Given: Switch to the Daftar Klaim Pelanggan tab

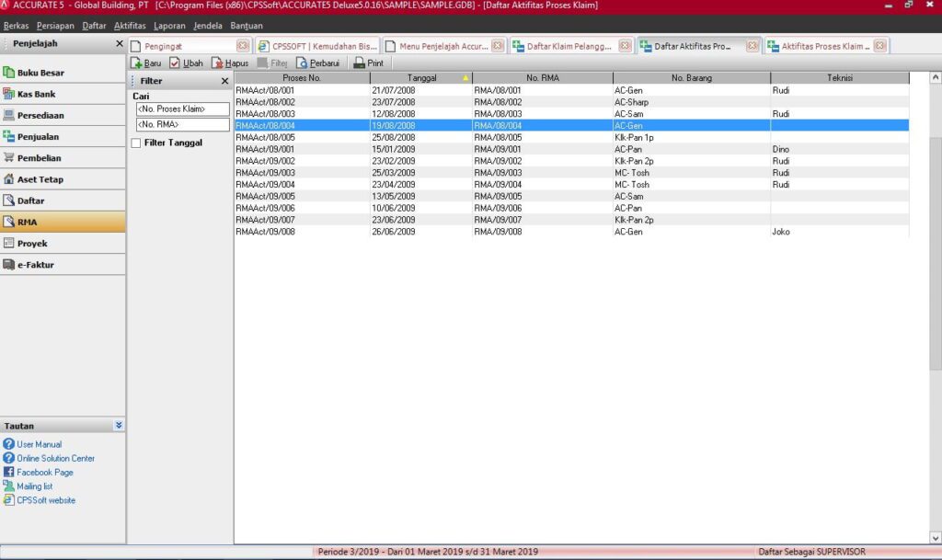Looking at the screenshot, I should pyautogui.click(x=561, y=46).
